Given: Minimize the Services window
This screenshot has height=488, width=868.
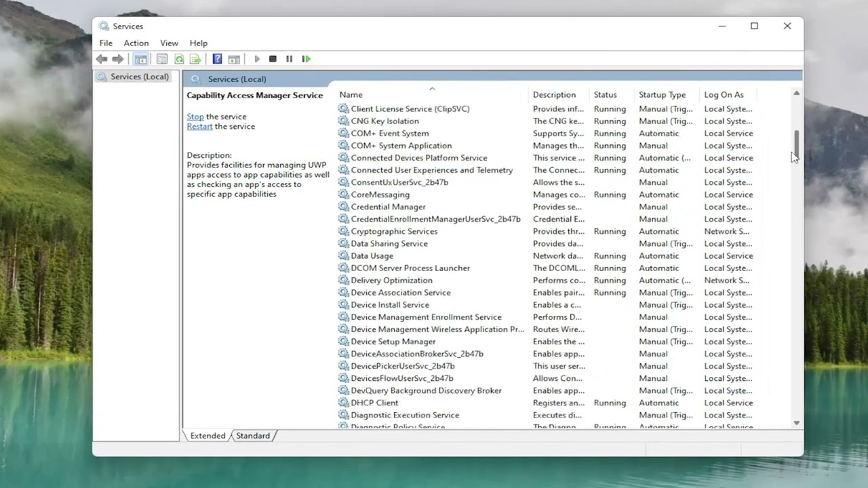Looking at the screenshot, I should [x=722, y=26].
